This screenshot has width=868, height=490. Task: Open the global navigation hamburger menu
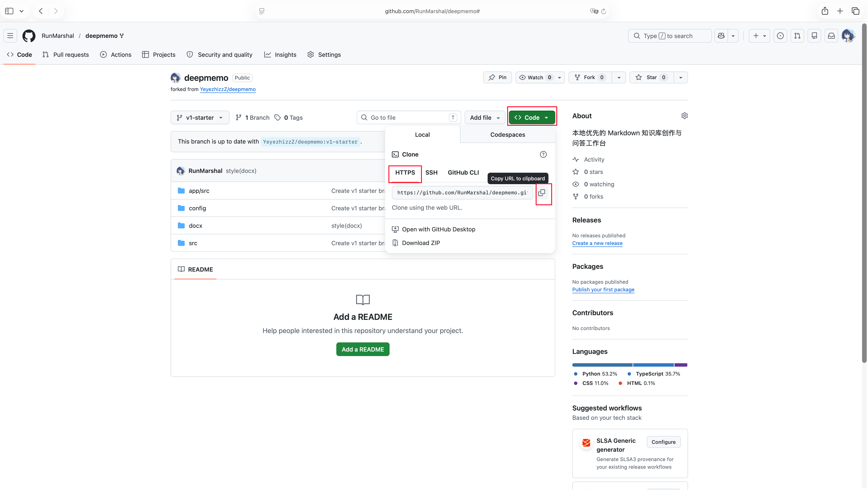coord(10,36)
